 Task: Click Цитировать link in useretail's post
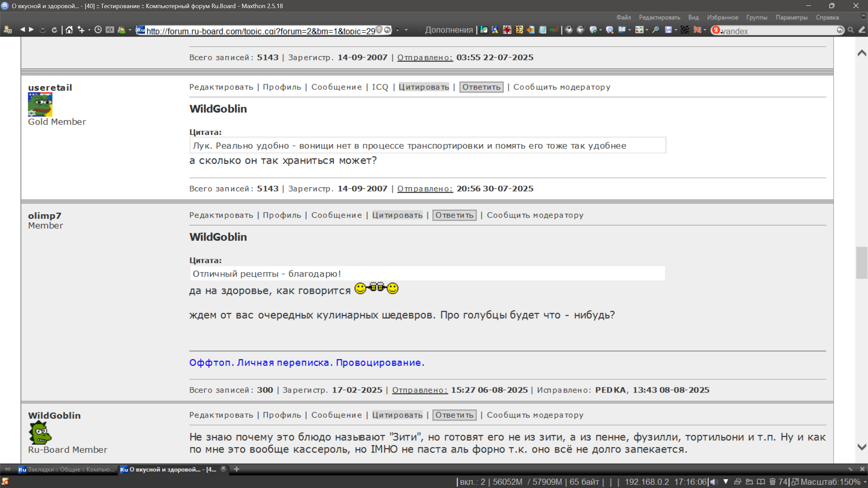tap(423, 87)
